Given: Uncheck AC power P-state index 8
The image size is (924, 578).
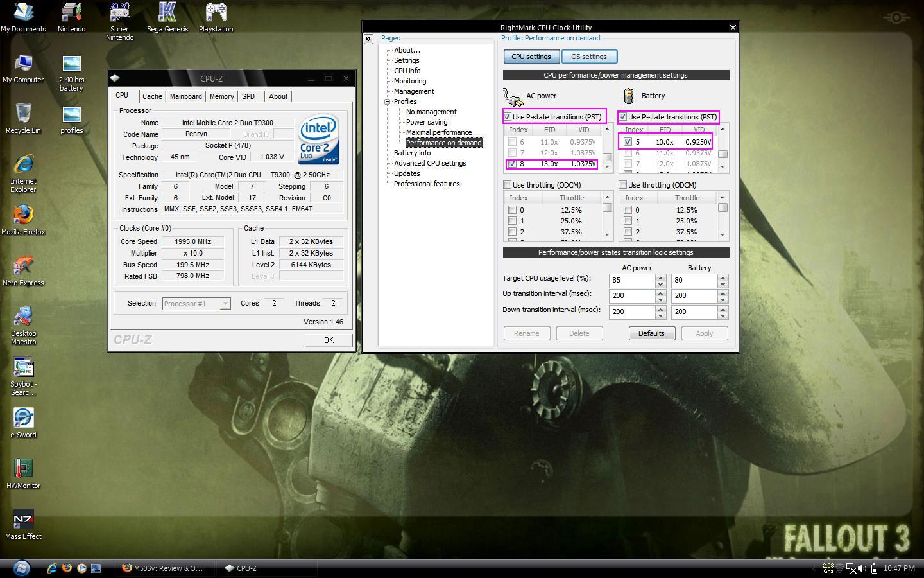Looking at the screenshot, I should [512, 164].
